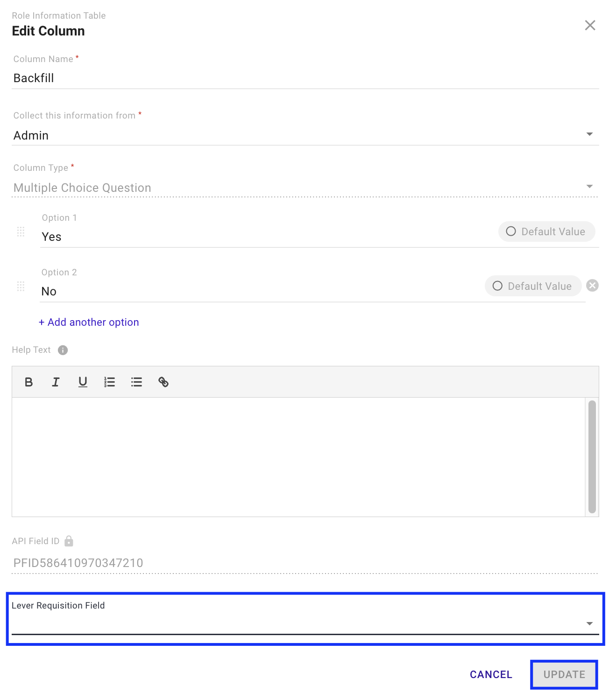Click the drag handle for Option 1
The height and width of the screenshot is (700, 609).
pyautogui.click(x=21, y=231)
